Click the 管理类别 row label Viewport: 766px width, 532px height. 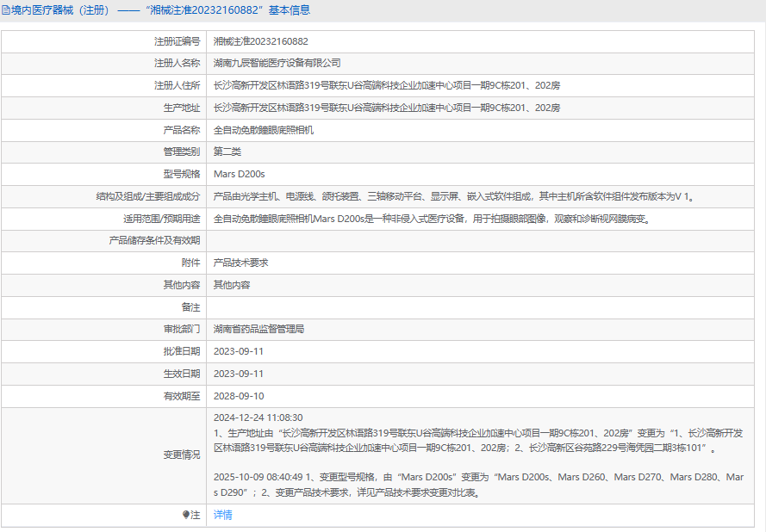click(182, 152)
